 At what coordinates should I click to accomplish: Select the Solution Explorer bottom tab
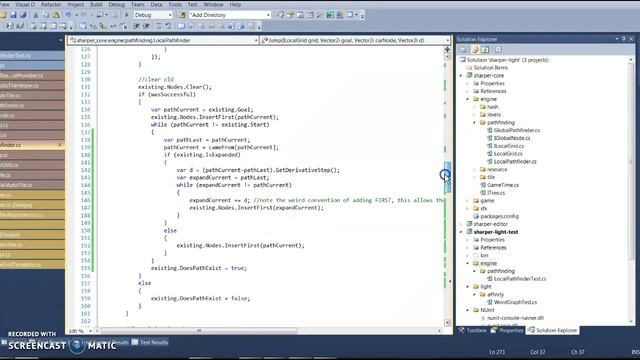[x=552, y=330]
